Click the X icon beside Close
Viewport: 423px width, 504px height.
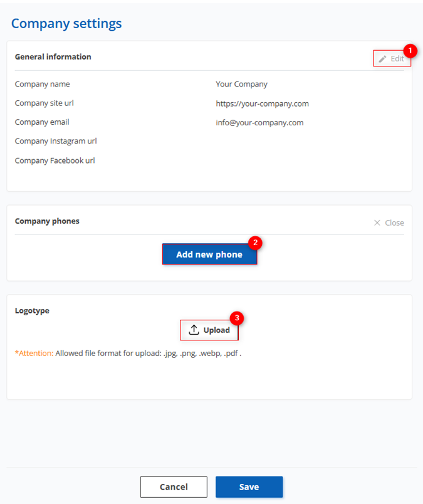pos(377,223)
